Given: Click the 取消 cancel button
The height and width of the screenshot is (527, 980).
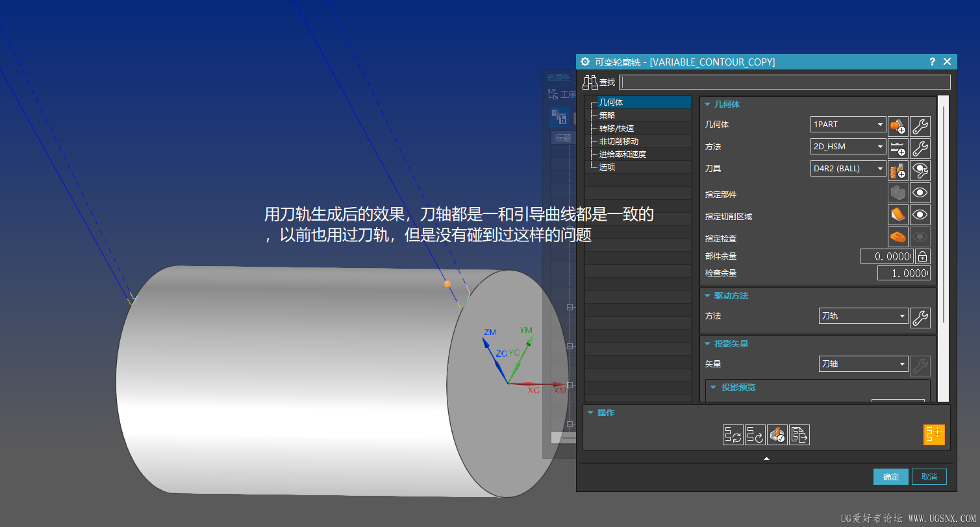Looking at the screenshot, I should 929,477.
